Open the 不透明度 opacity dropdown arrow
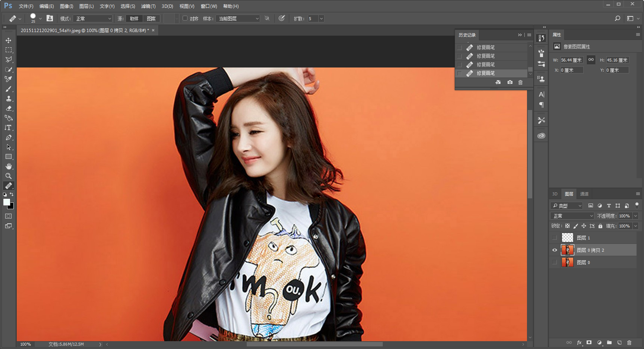The height and width of the screenshot is (349, 644). pos(635,216)
